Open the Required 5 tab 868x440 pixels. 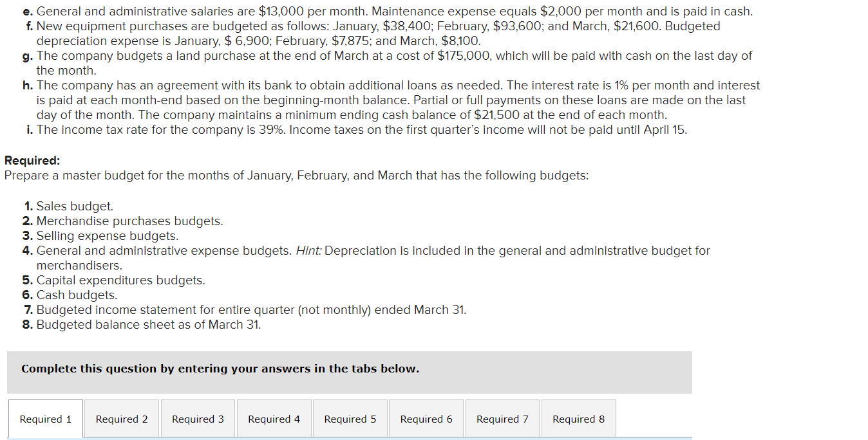(350, 419)
